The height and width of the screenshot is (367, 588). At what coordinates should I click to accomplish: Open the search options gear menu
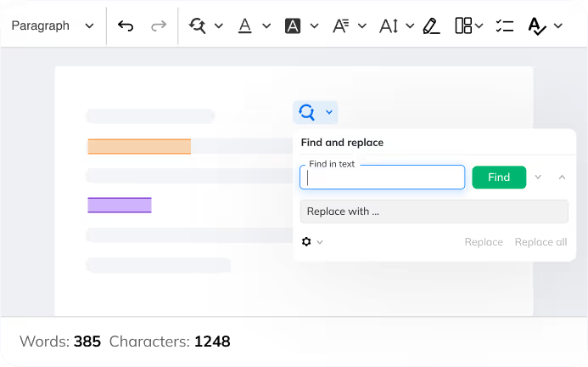pos(306,241)
